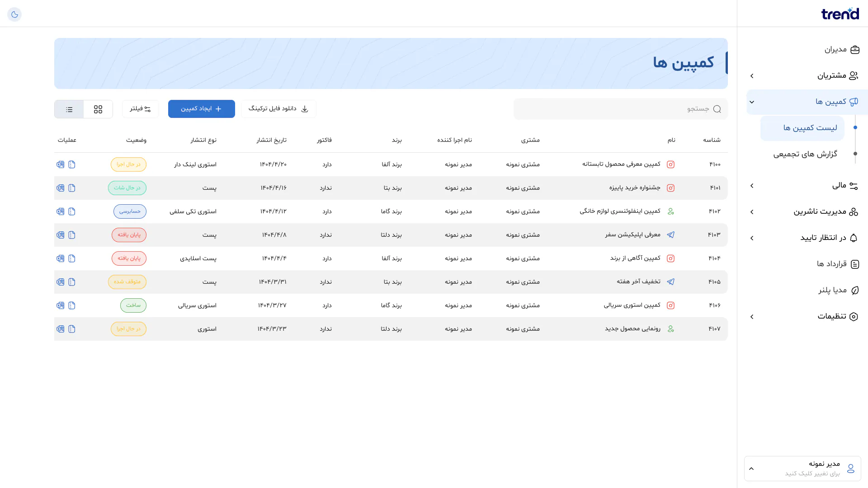The image size is (868, 488).
Task: Collapse the کمپین ها sidebar menu chevron
Action: [x=752, y=102]
